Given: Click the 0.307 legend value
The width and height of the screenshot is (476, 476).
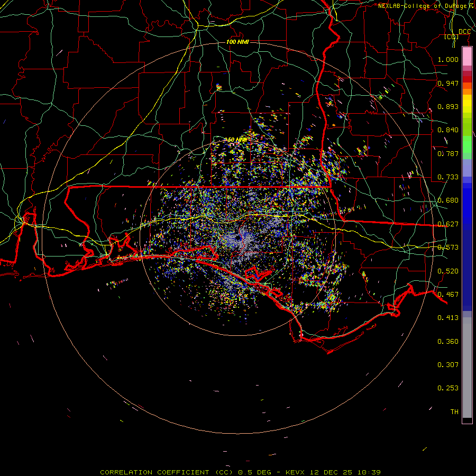Looking at the screenshot, I should [x=448, y=365].
